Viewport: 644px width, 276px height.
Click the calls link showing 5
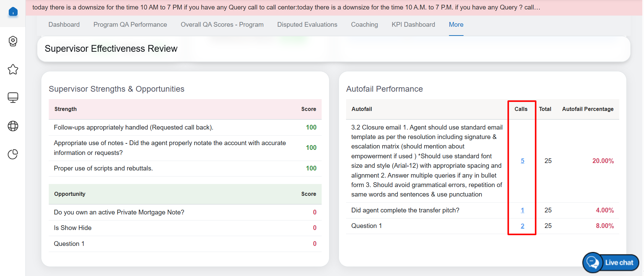click(522, 161)
